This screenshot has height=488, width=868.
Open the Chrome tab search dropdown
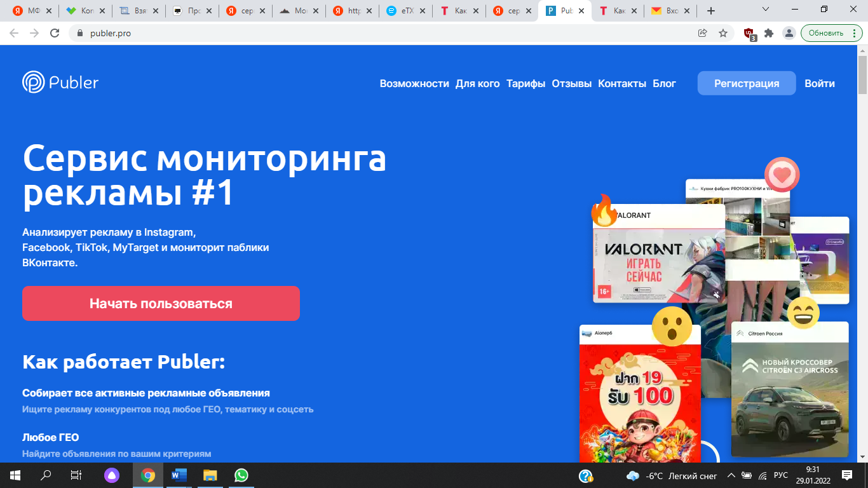click(x=766, y=10)
